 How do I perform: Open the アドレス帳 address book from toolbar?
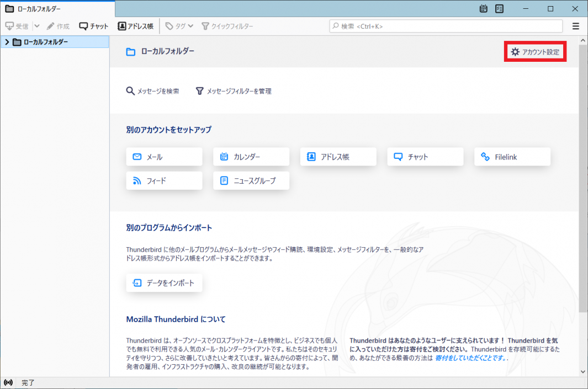click(136, 26)
